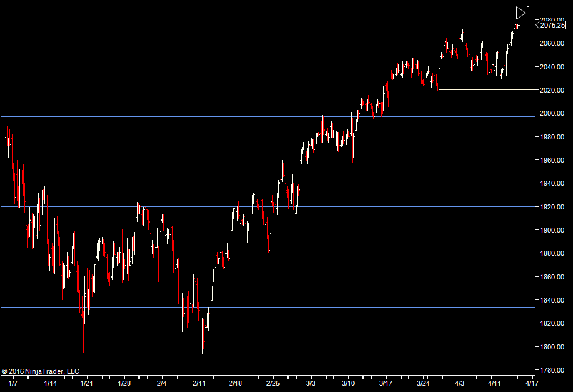Select the blue horizontal line at 2000
Screen dimensions: 573x392
pos(188,116)
